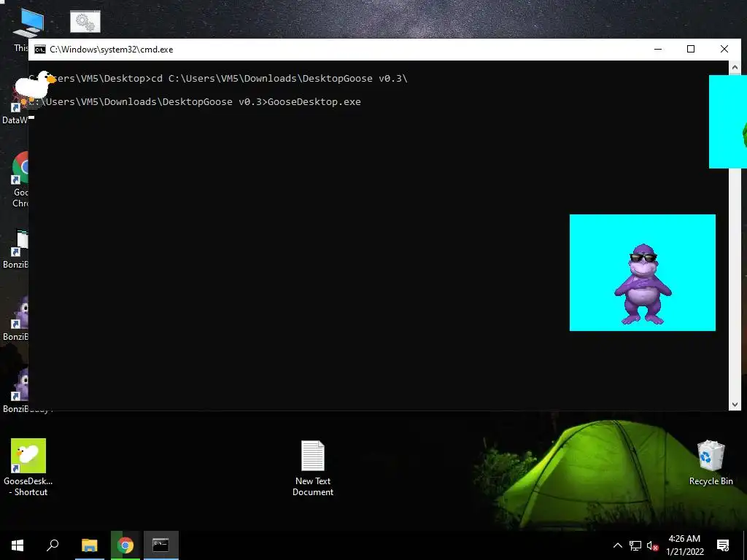Screen dimensions: 747x560
Task: Select the New Text Document file
Action: coord(312,468)
